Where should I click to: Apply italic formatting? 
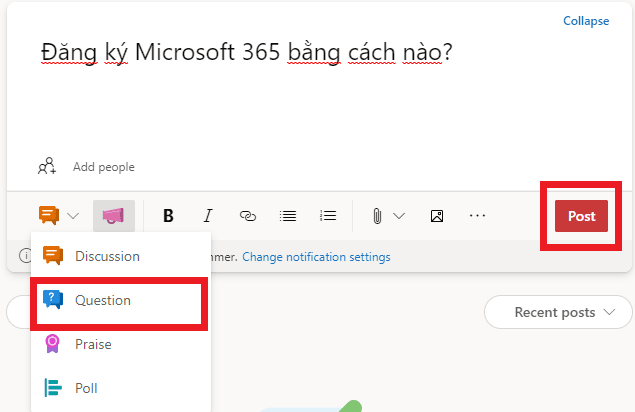(208, 216)
